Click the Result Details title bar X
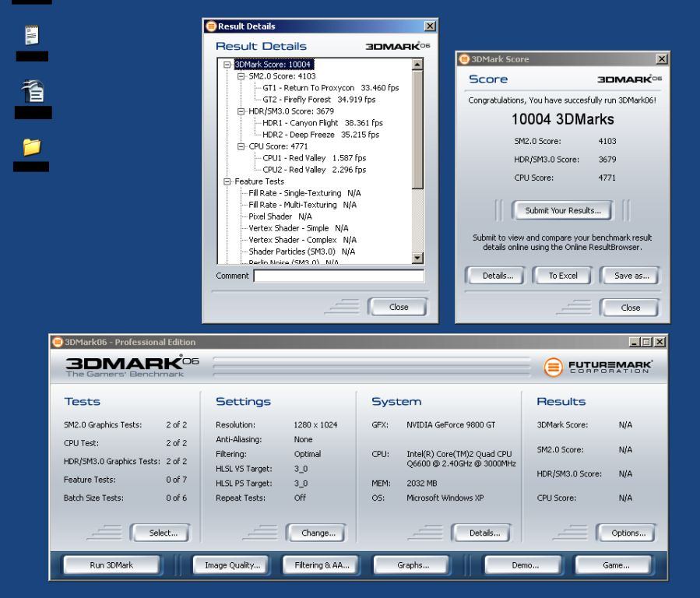700x598 pixels. (x=430, y=26)
